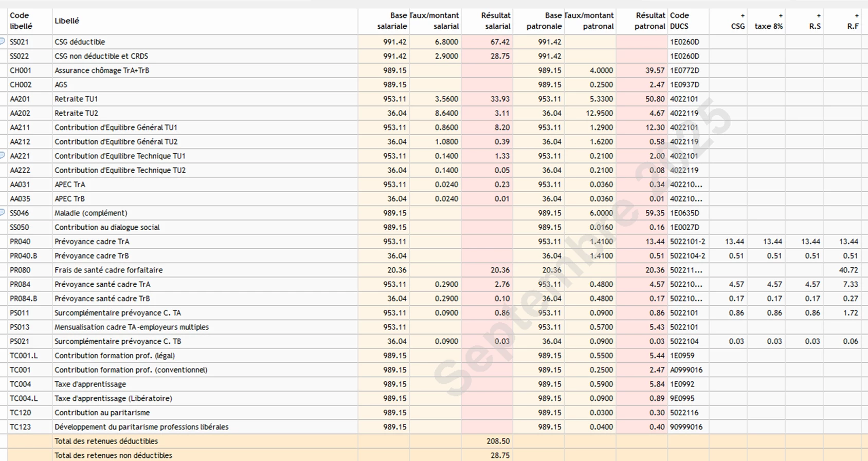The height and width of the screenshot is (461, 868).
Task: Click the Libellé column header
Action: [x=67, y=21]
